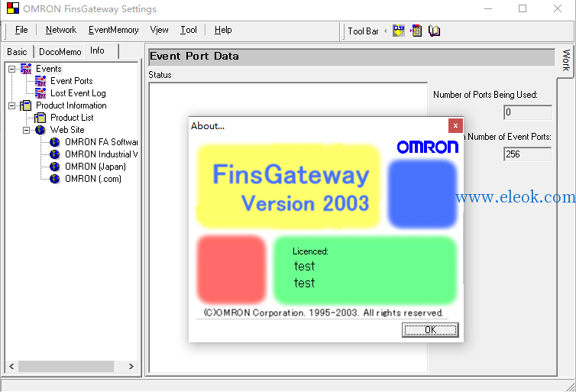Click the tree panel left scroll arrow
576x392 pixels.
11,366
